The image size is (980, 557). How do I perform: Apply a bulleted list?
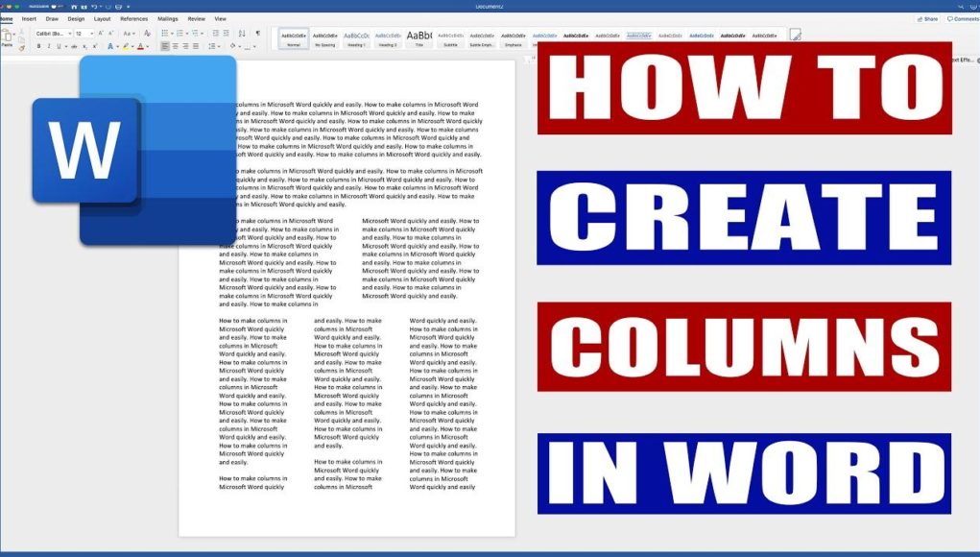tap(164, 34)
